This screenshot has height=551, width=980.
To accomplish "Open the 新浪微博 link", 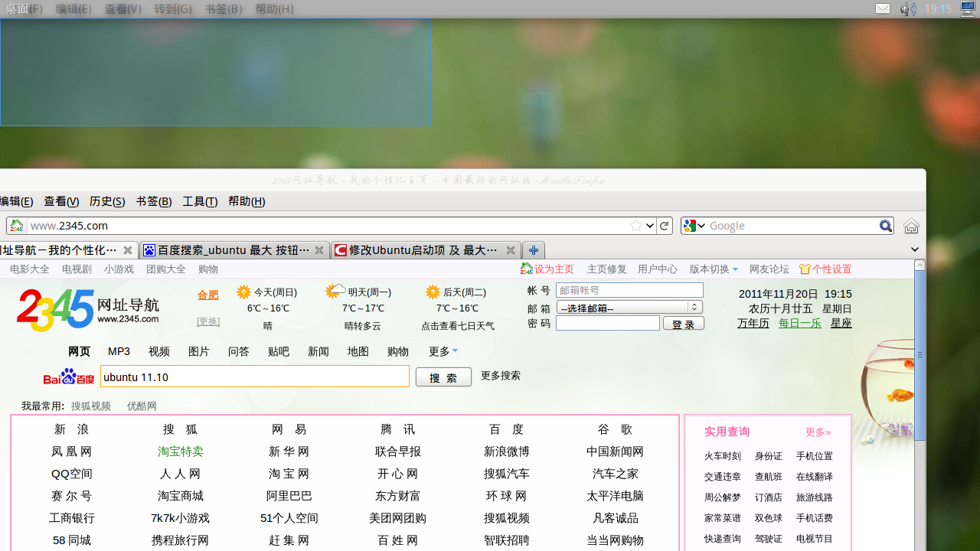I will click(x=507, y=452).
